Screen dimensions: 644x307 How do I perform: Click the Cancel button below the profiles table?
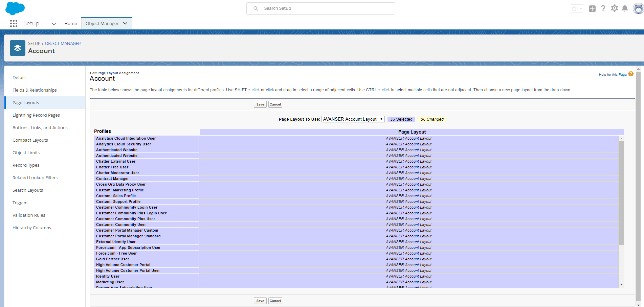click(x=275, y=301)
